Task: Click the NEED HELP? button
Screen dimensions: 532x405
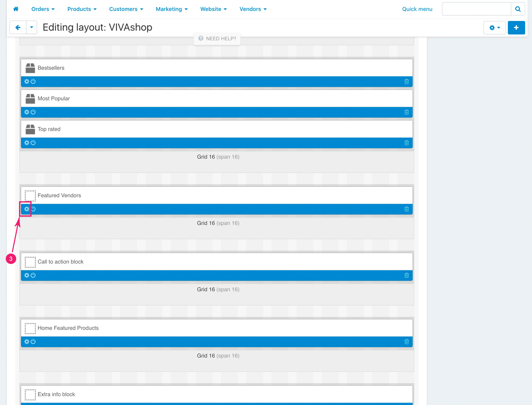Action: point(217,38)
